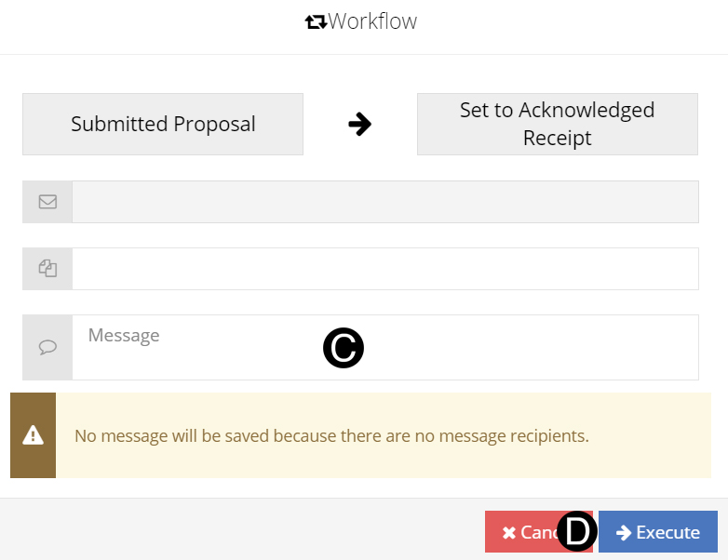Focus the white field beside the copy icon
This screenshot has height=560, width=728.
click(x=384, y=269)
